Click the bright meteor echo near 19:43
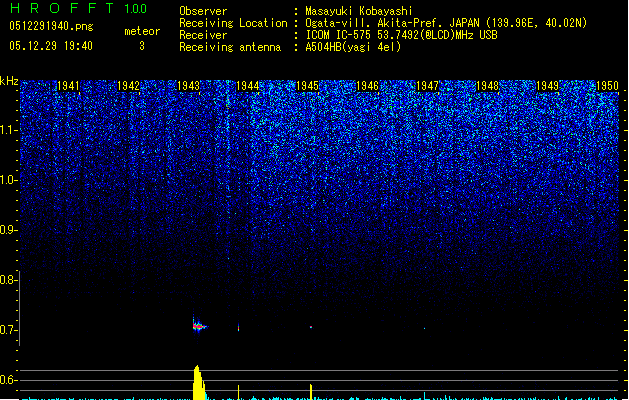This screenshot has width=629, height=400. click(x=199, y=326)
